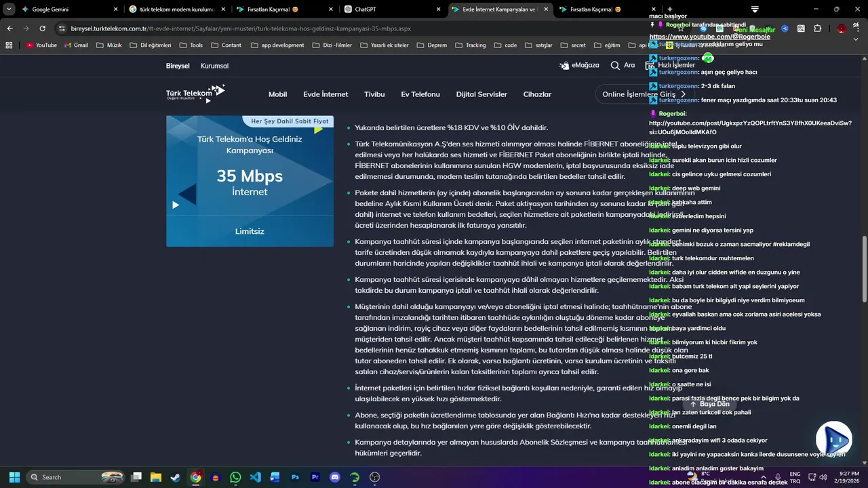Open the eMağaza store link
The height and width of the screenshot is (488, 868).
[579, 65]
